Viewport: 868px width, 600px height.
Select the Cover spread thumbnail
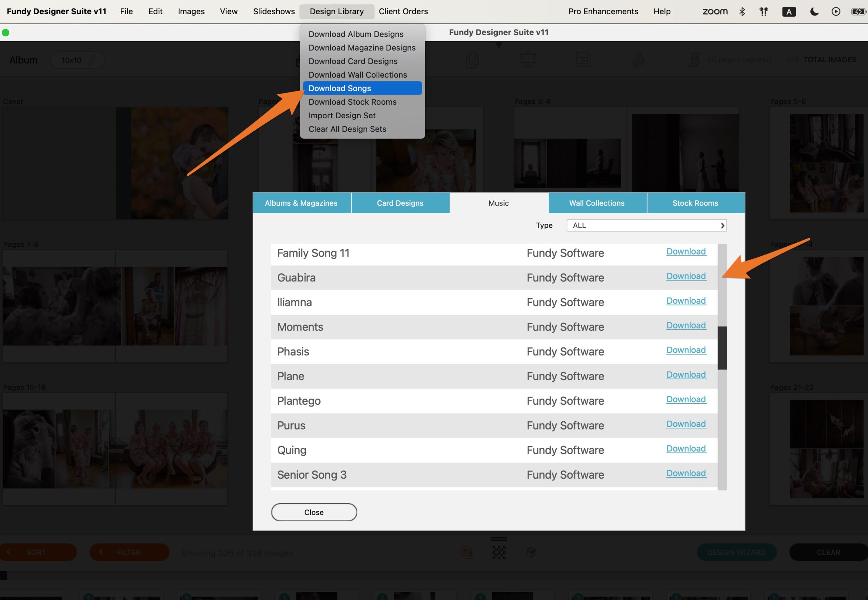click(115, 163)
